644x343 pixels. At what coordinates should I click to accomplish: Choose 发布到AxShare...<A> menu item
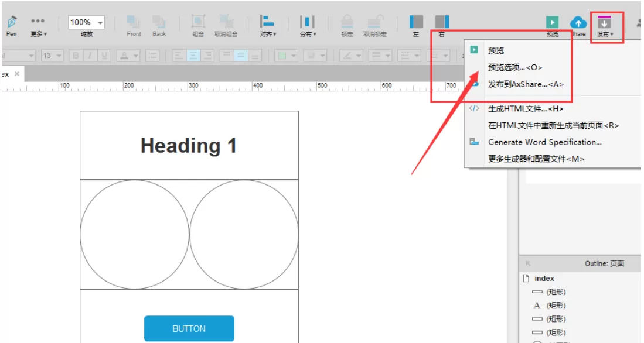[526, 84]
